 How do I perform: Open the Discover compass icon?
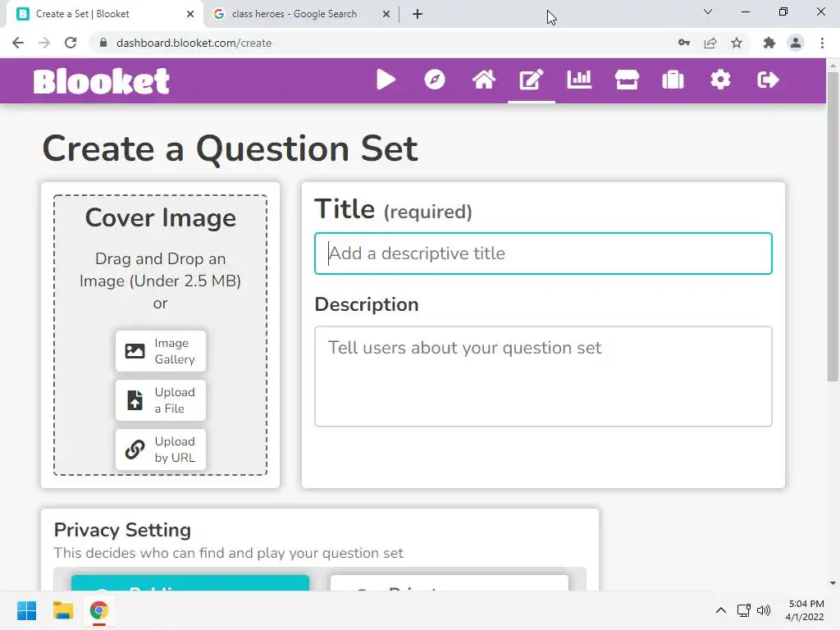[x=435, y=80]
